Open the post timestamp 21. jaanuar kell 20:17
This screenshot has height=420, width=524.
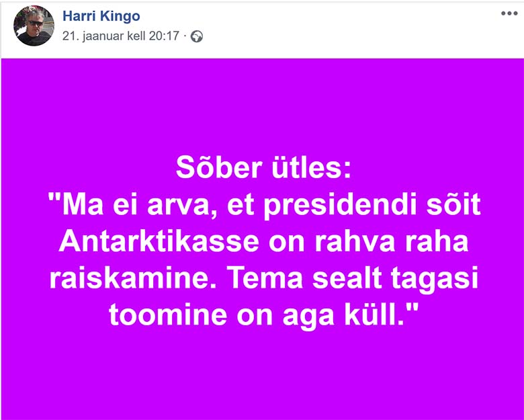point(121,36)
